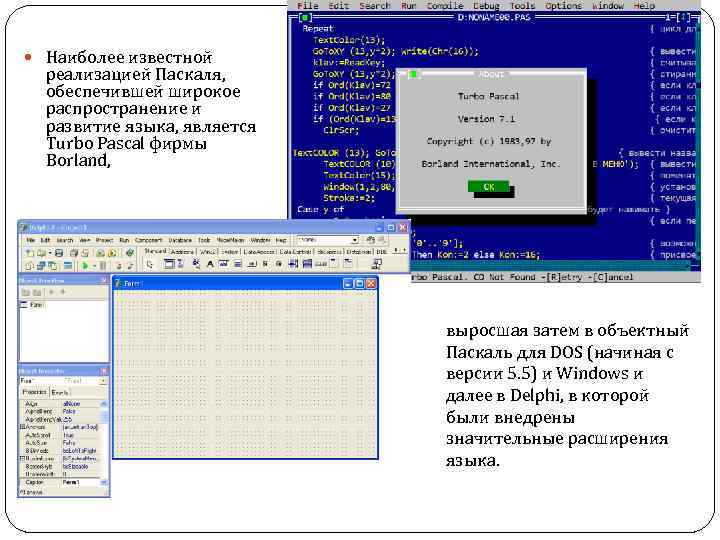Click the Pause icon in Delphi toolbar

pos(102,265)
